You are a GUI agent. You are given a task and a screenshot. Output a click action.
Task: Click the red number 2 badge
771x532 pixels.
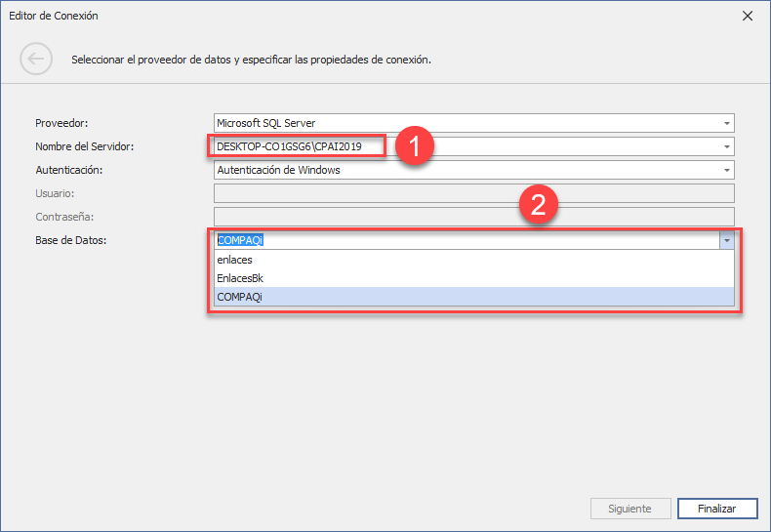[539, 205]
